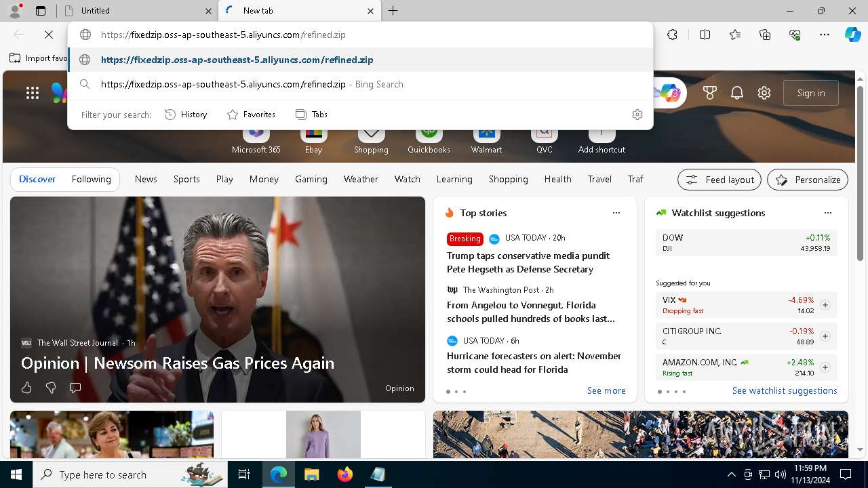Open tab actions menu icon
Image resolution: width=868 pixels, height=488 pixels.
point(41,11)
